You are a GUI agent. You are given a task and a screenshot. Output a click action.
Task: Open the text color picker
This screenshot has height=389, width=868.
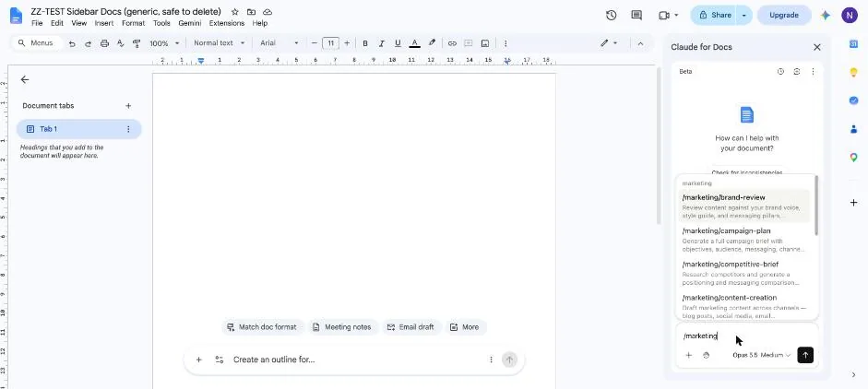click(x=414, y=43)
